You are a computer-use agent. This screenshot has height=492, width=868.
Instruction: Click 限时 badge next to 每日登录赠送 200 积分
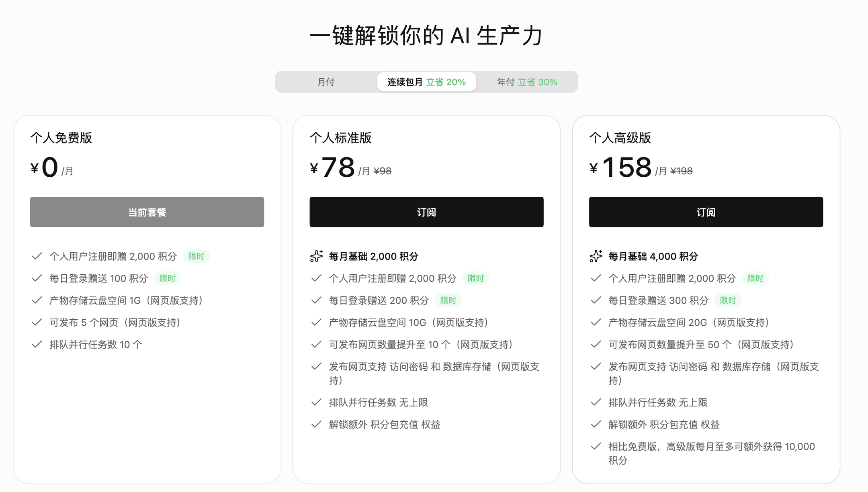(448, 300)
